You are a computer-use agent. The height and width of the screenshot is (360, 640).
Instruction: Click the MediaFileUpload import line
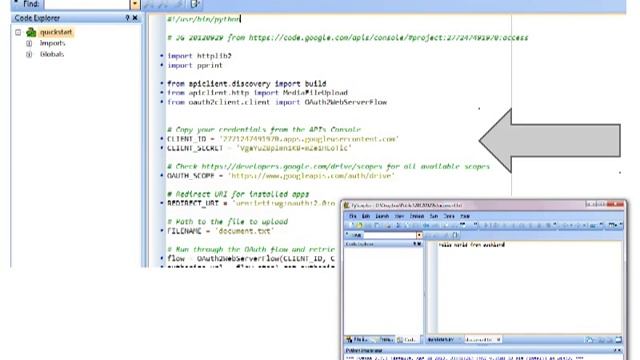click(x=258, y=93)
